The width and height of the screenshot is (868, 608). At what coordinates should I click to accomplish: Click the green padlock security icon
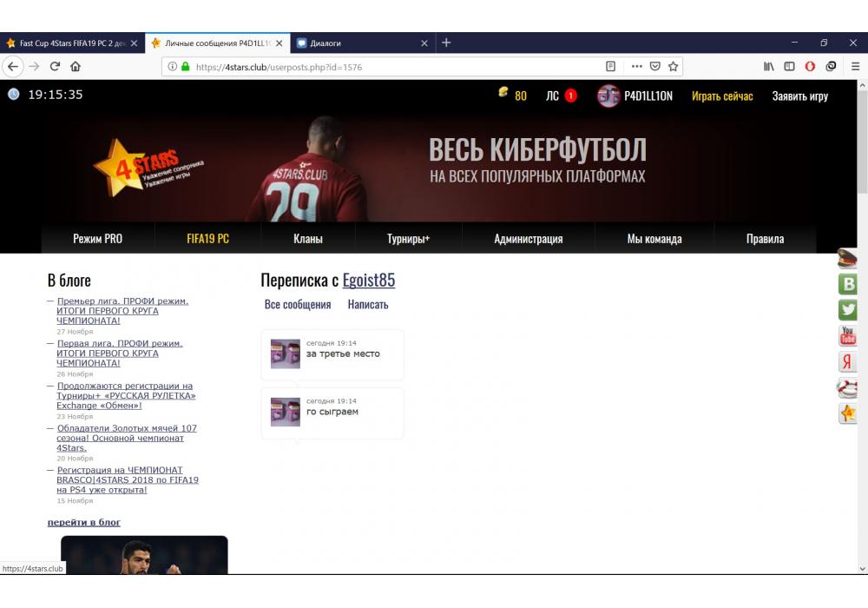[186, 67]
